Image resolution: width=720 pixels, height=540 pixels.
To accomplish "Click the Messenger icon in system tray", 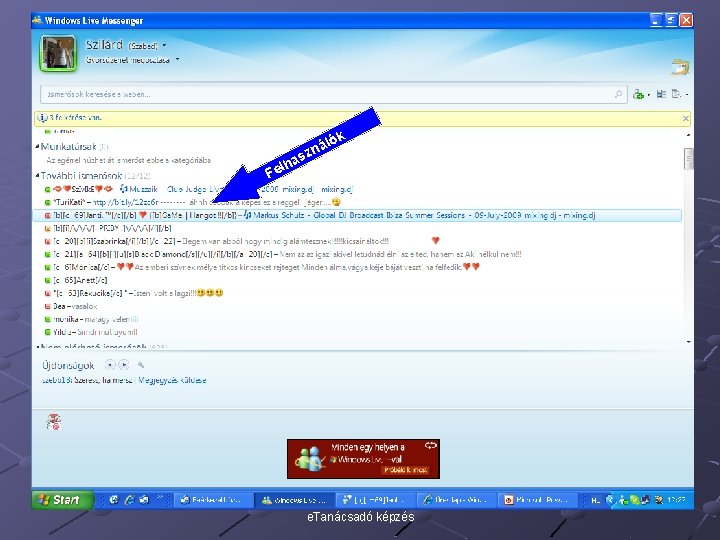I will click(623, 500).
